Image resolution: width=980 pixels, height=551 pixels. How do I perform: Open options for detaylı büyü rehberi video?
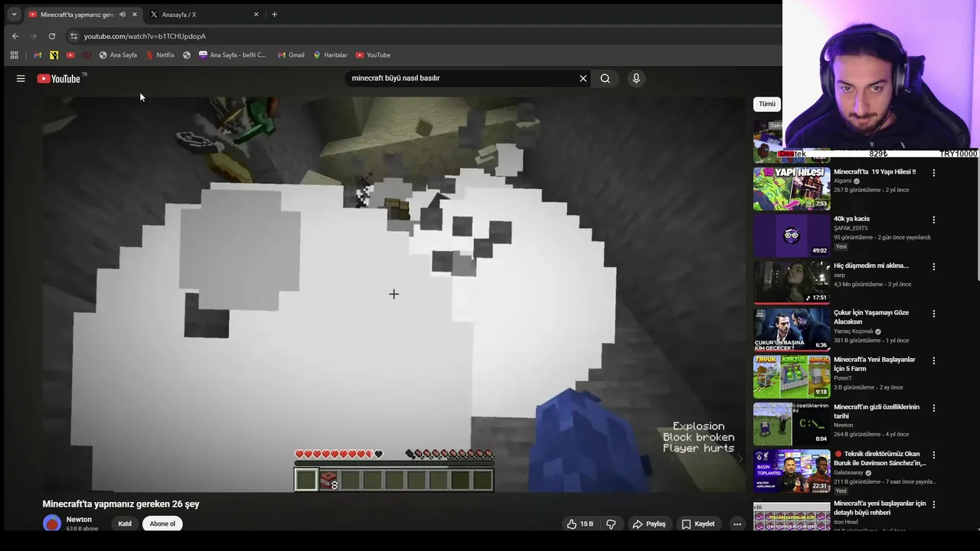(x=933, y=504)
